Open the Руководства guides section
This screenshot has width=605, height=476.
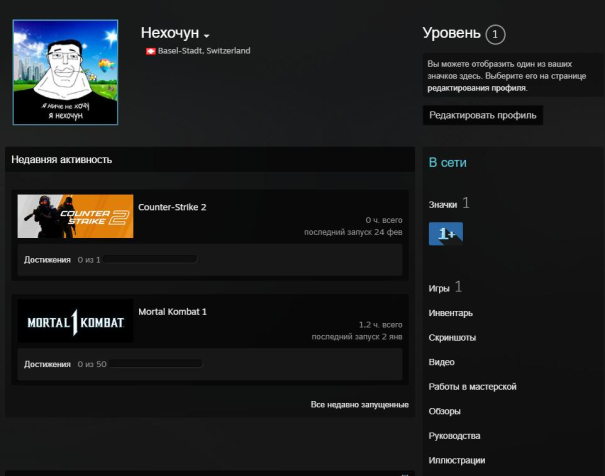pyautogui.click(x=455, y=436)
